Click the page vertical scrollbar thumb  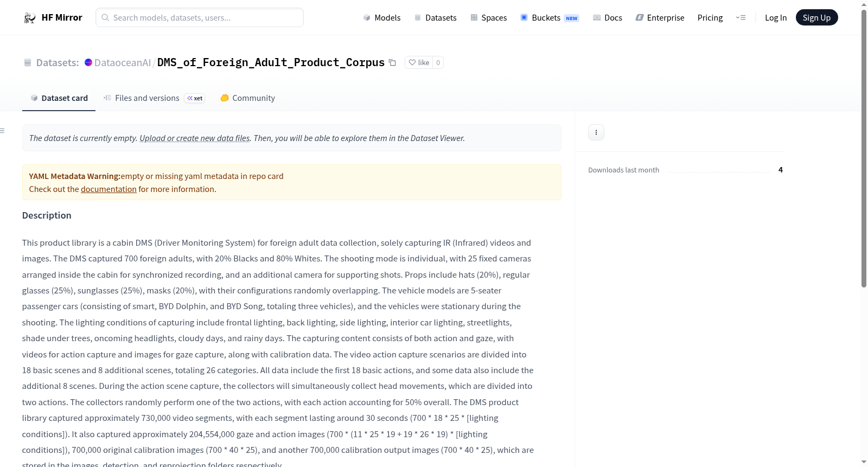click(x=864, y=149)
